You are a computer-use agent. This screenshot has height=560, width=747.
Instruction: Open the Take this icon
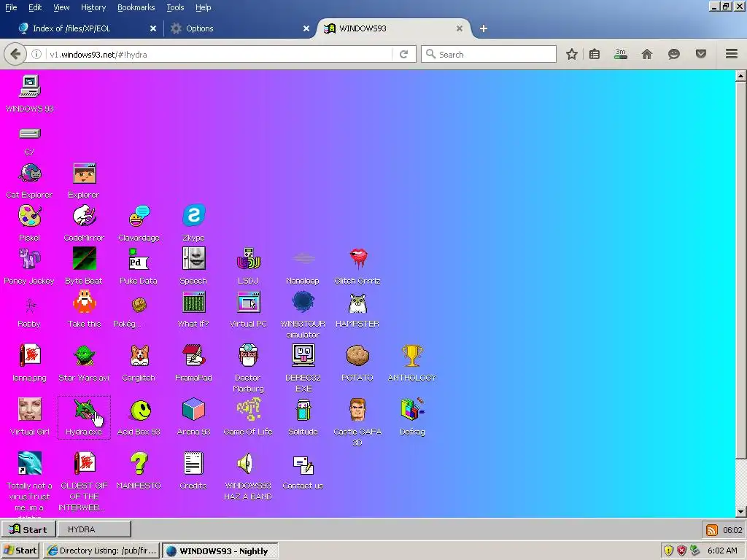[85, 302]
